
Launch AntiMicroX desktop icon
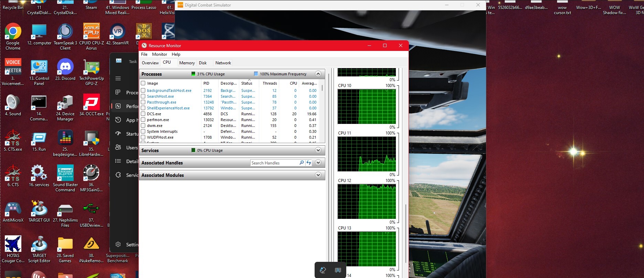[13, 212]
